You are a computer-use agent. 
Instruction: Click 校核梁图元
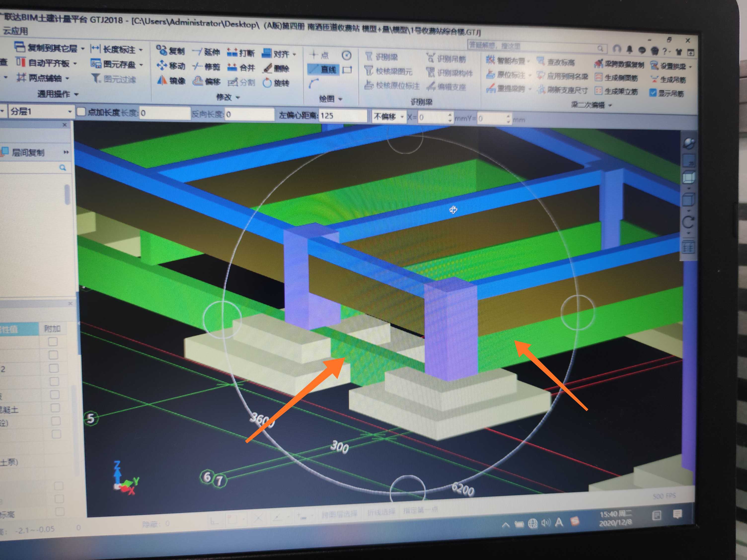tap(388, 71)
